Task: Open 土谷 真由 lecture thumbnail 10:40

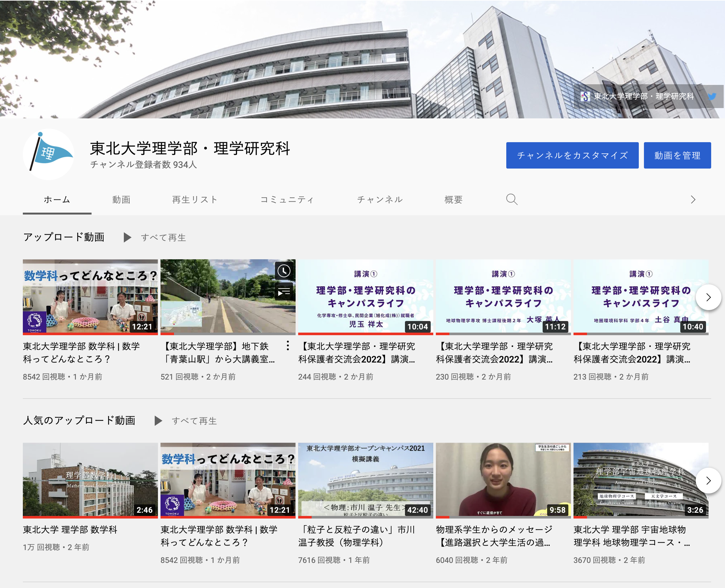Action: tap(641, 297)
